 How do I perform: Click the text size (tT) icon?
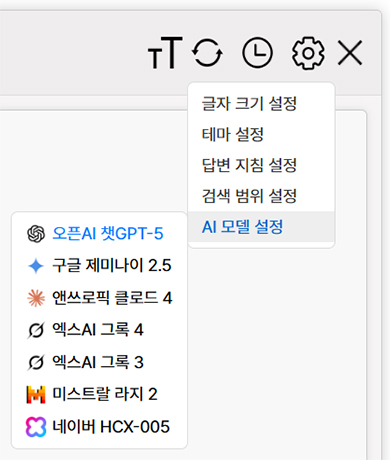(165, 53)
